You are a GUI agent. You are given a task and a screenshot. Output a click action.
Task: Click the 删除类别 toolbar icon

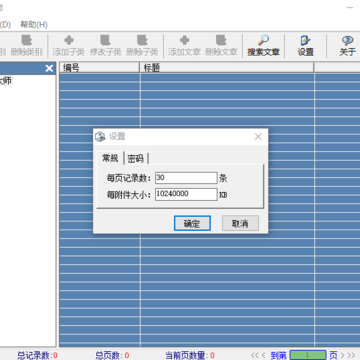point(26,46)
